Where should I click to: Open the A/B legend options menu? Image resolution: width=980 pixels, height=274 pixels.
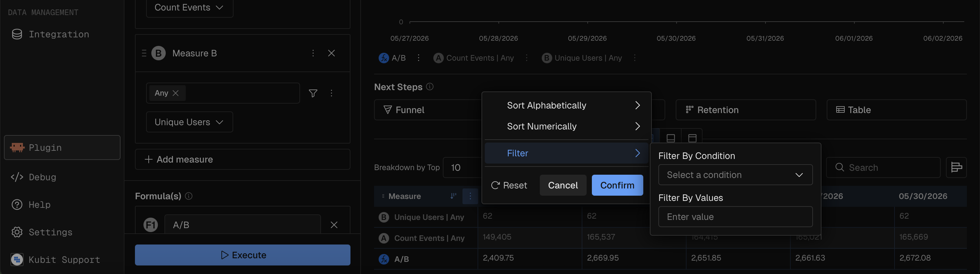point(419,58)
